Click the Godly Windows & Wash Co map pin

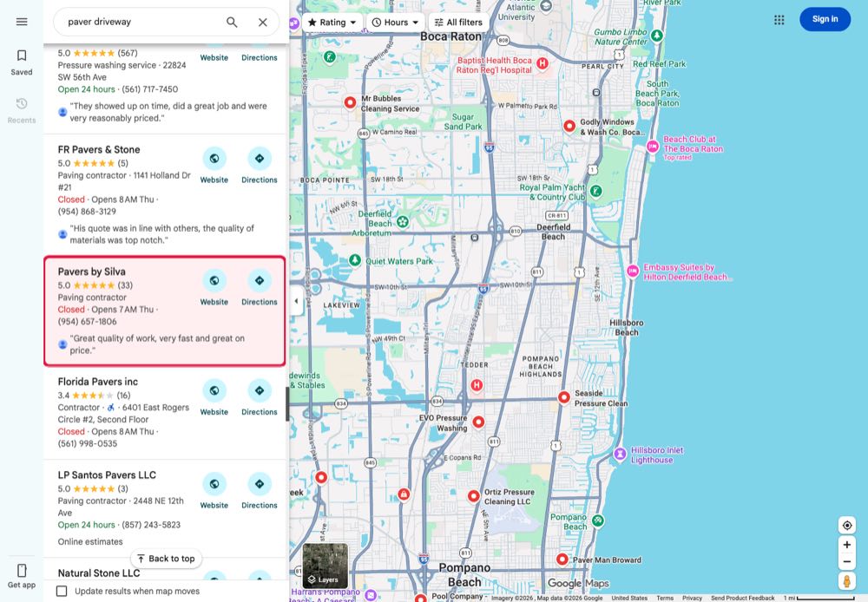569,126
